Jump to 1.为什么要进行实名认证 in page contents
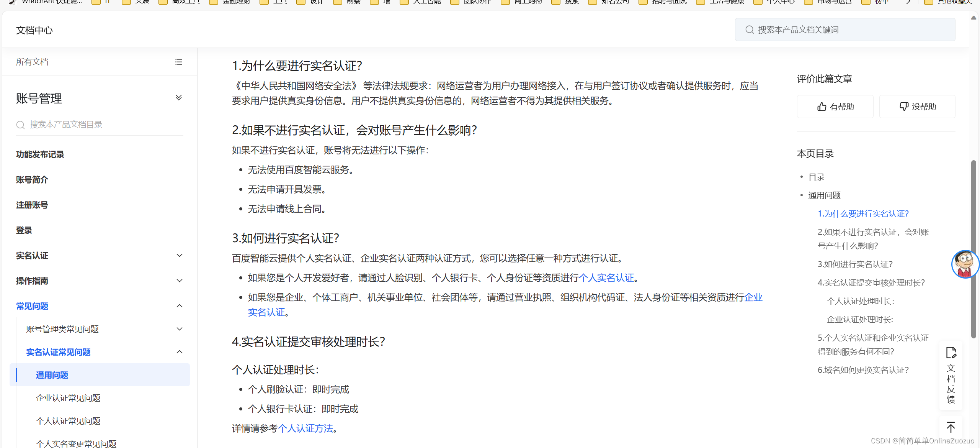Image resolution: width=980 pixels, height=448 pixels. 863,214
